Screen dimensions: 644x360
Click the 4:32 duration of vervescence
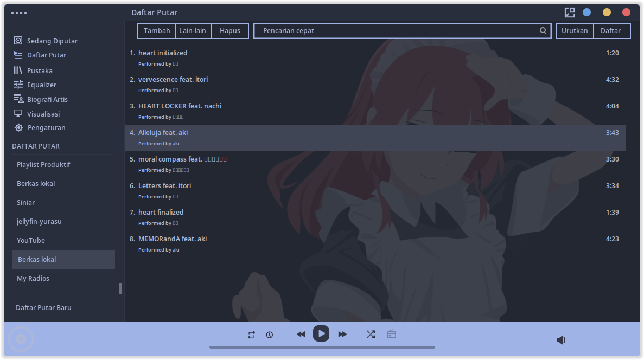point(613,80)
